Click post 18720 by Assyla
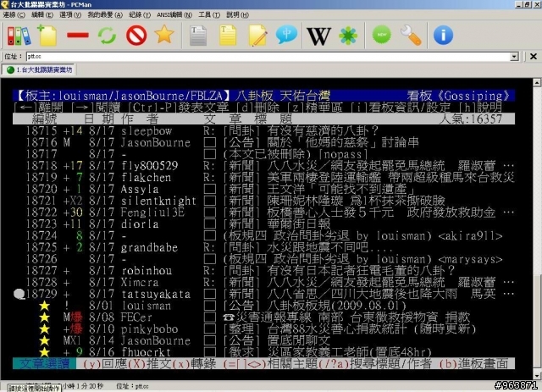This screenshot has height=392, width=542. (x=263, y=190)
